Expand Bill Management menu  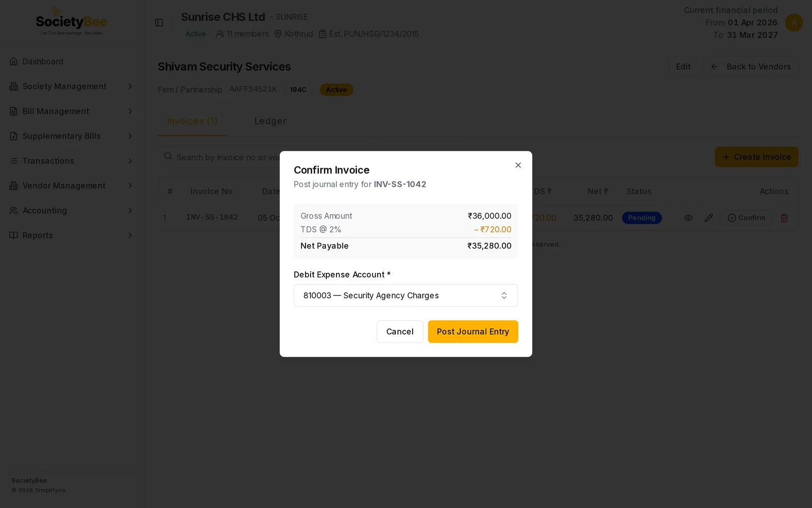pyautogui.click(x=71, y=111)
